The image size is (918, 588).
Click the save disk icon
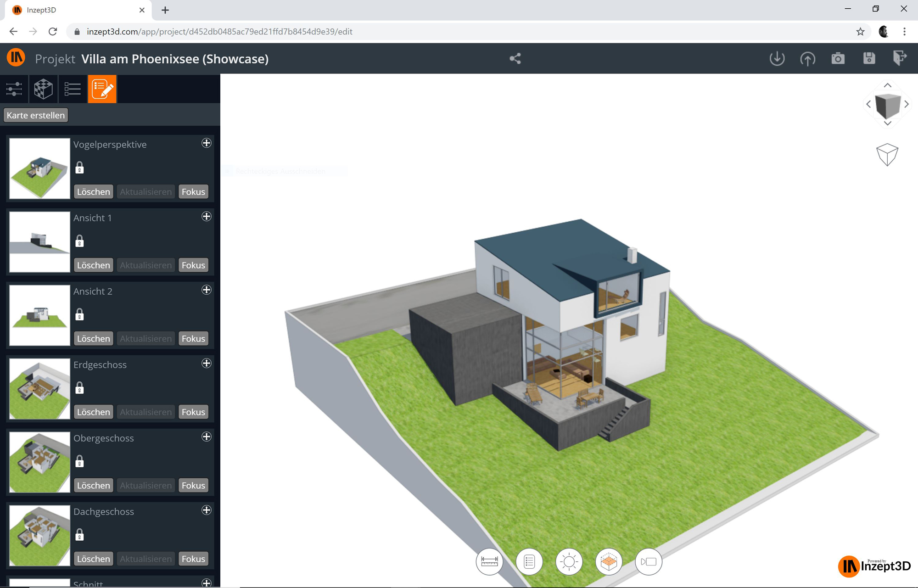[x=869, y=58]
